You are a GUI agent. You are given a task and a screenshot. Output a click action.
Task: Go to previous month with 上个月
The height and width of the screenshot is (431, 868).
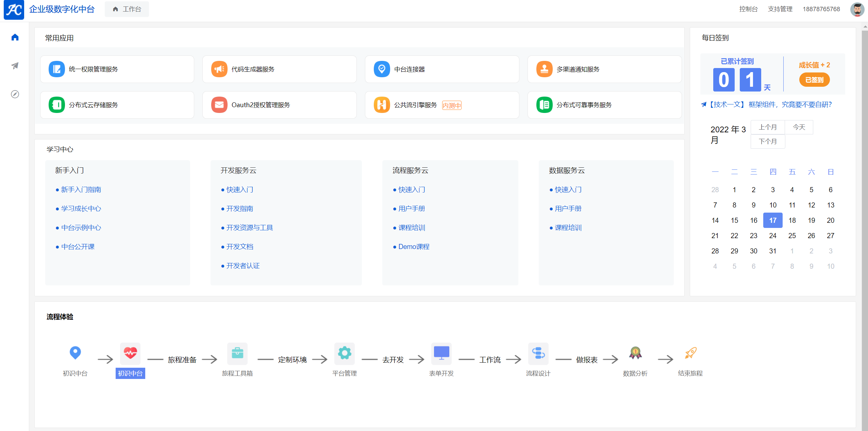point(767,127)
